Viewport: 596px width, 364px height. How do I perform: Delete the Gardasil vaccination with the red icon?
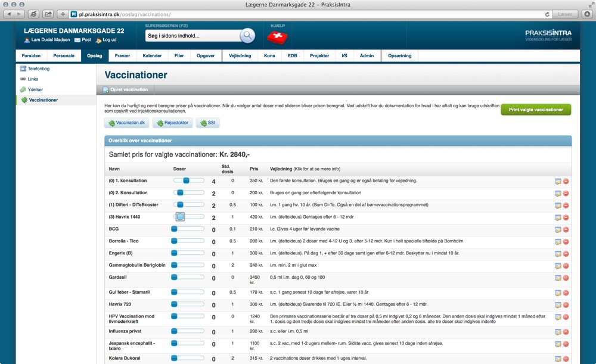[566, 278]
